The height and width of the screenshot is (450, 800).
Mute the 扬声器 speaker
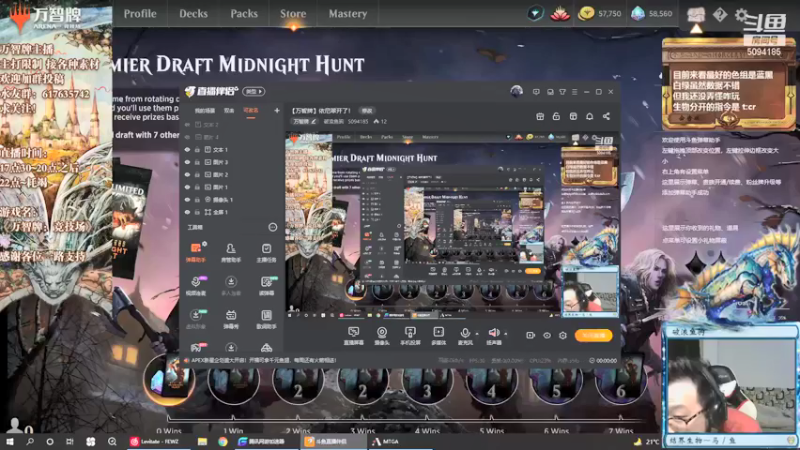(x=493, y=336)
